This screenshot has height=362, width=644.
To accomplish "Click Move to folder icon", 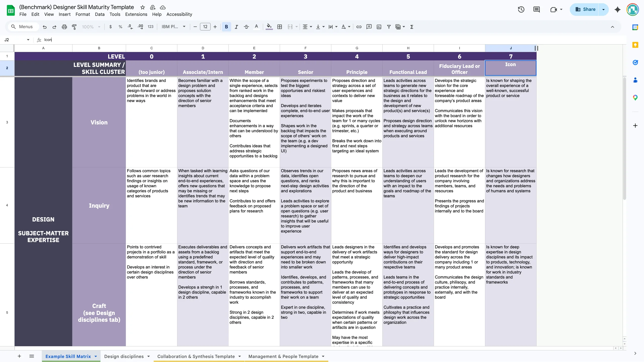I will pyautogui.click(x=153, y=7).
